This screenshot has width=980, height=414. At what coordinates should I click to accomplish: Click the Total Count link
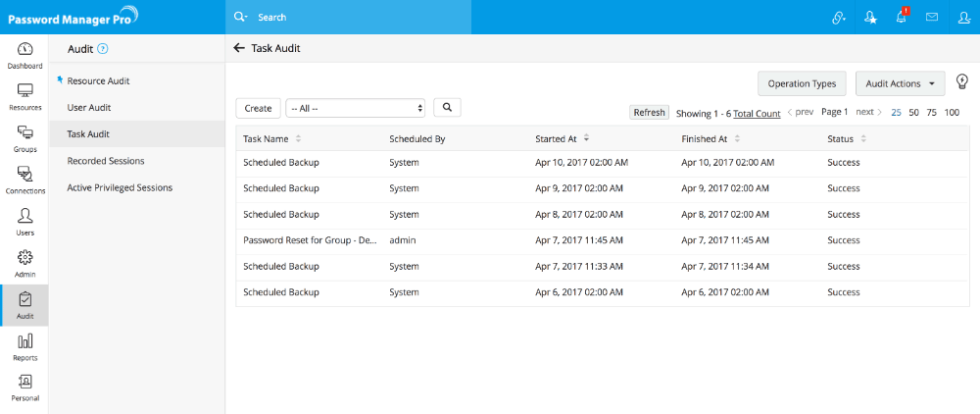point(757,114)
